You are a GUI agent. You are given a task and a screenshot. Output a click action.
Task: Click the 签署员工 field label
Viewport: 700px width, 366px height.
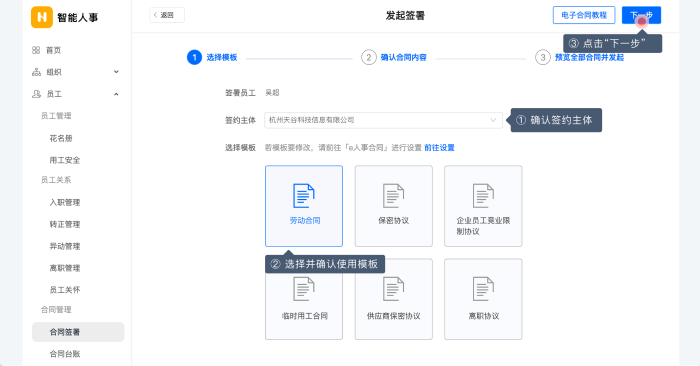[240, 93]
